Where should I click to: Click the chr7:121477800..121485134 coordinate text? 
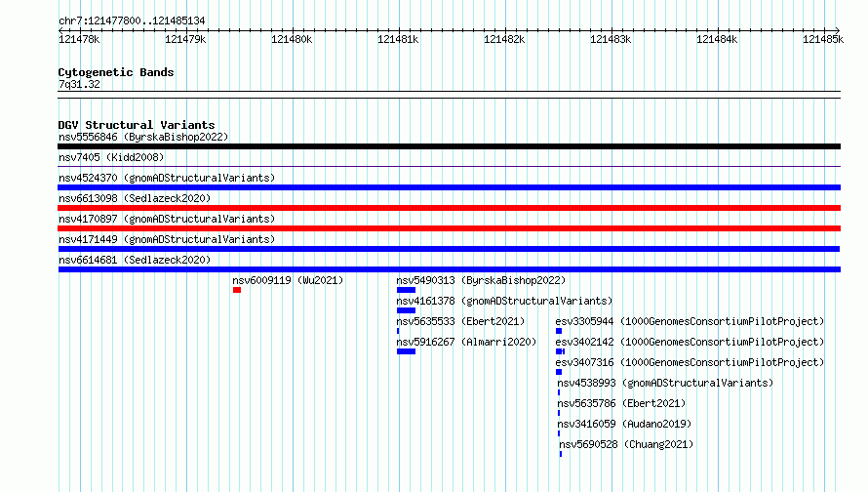tap(132, 20)
